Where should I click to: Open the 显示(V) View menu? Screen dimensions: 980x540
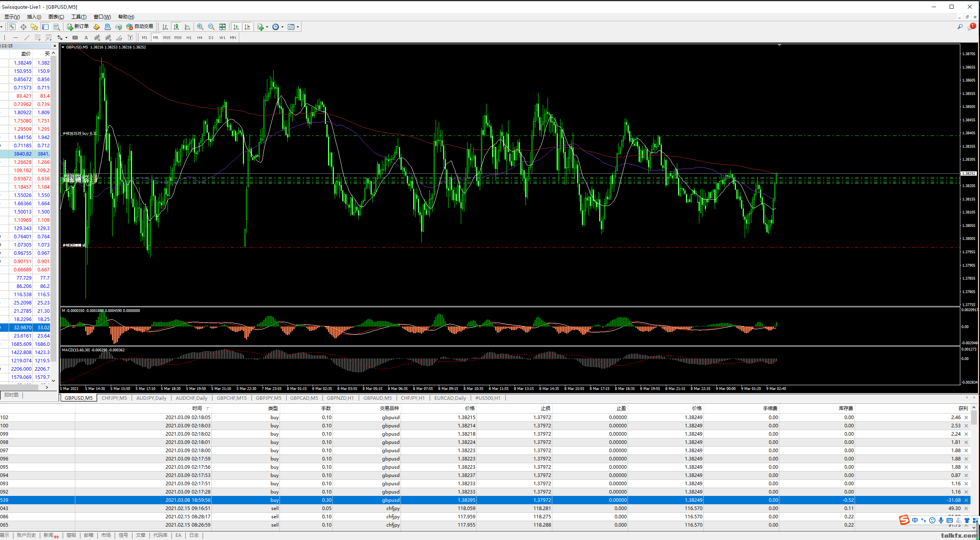point(12,17)
